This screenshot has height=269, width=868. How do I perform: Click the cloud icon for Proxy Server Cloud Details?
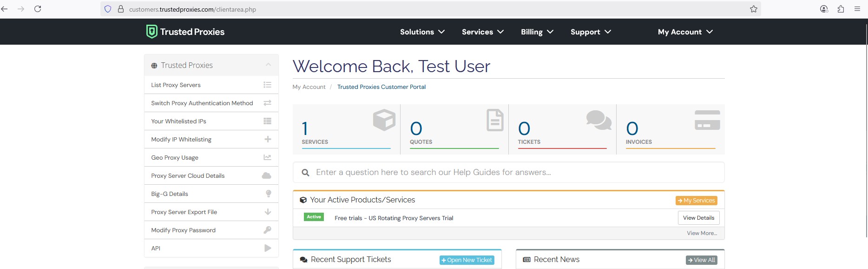[267, 175]
